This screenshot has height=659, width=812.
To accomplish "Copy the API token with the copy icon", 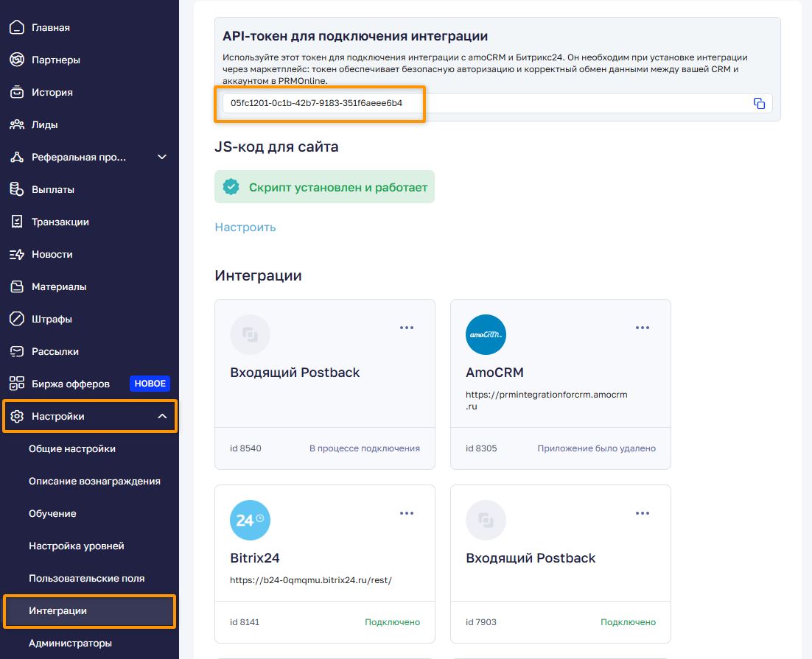I will [x=759, y=104].
